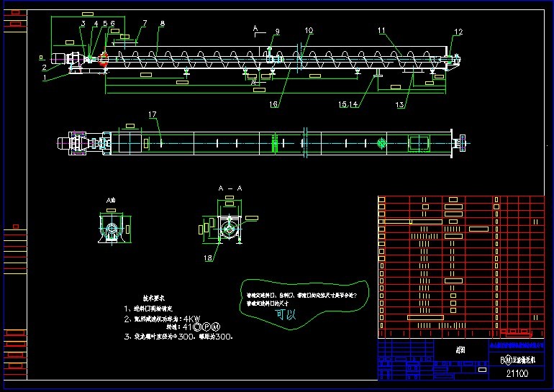This screenshot has width=554, height=392.
Task: Select the green circle in the top view
Action: tap(381, 143)
